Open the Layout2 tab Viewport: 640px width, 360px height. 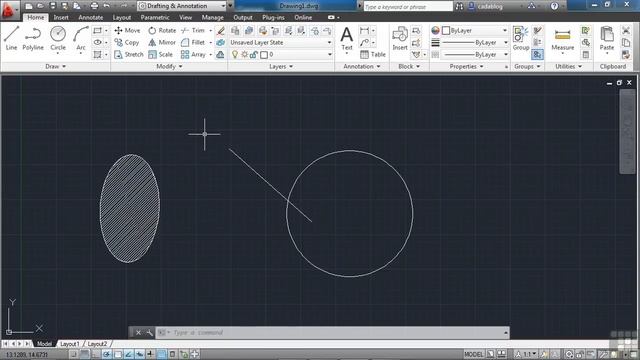[97, 344]
